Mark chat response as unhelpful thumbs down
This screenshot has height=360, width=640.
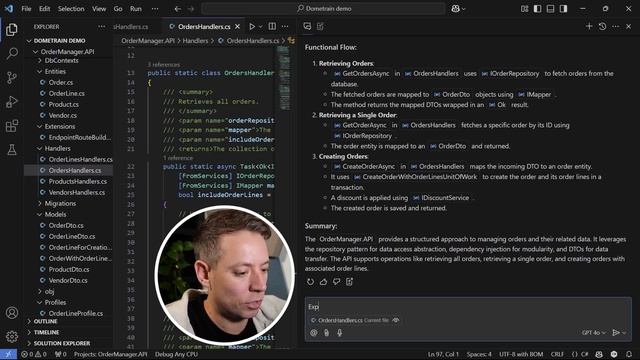click(x=336, y=282)
